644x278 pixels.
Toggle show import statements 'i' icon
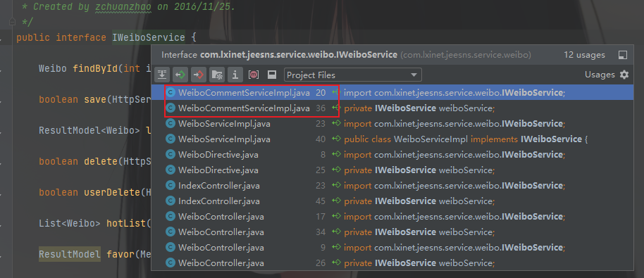(235, 75)
